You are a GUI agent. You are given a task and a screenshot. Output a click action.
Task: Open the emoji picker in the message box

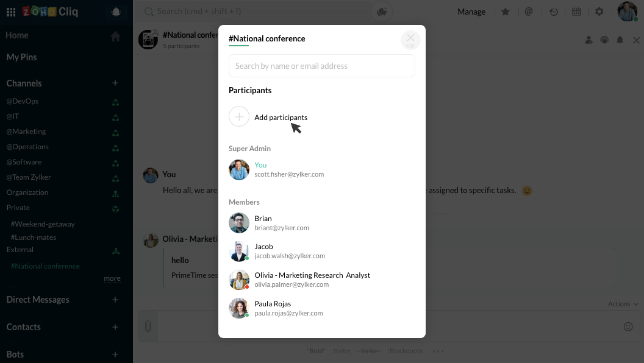point(628,326)
